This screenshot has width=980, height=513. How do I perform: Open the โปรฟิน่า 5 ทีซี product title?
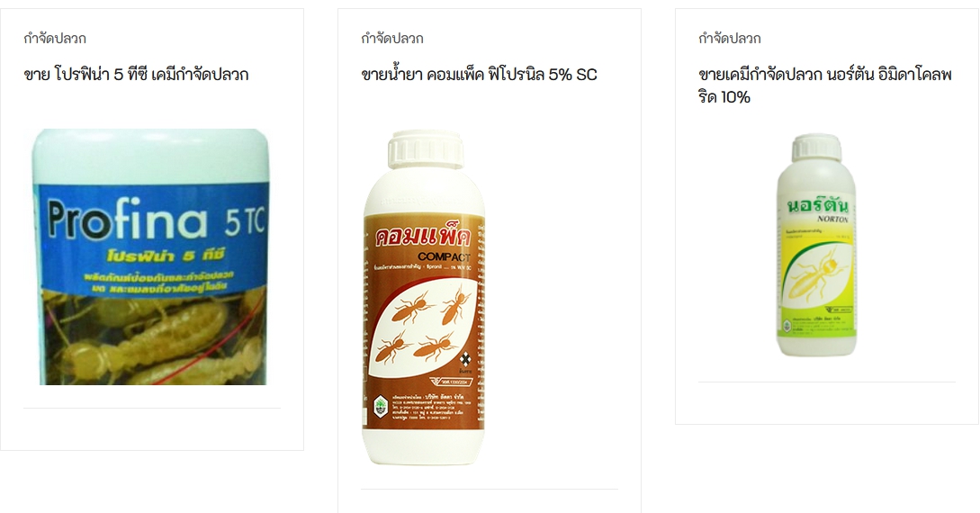[136, 75]
